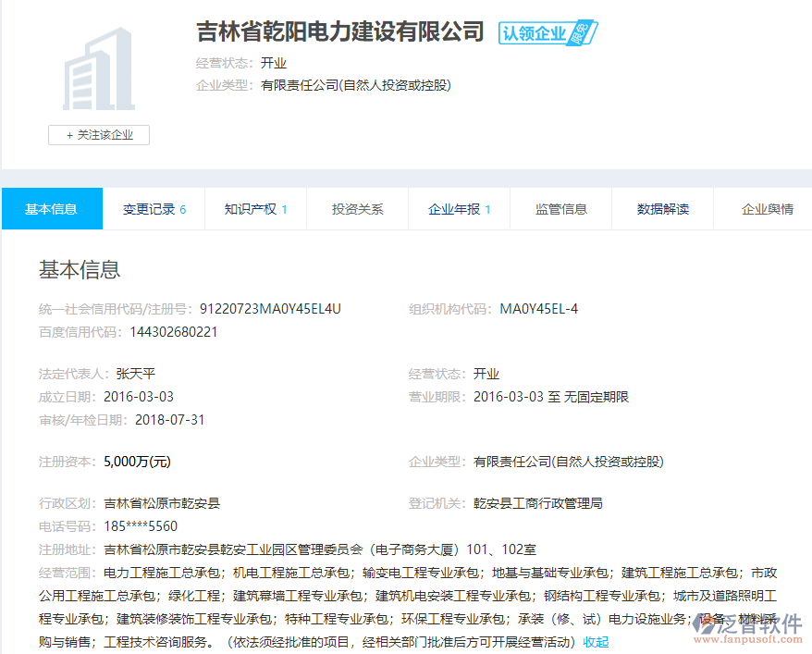Open the 基本信息 tab
This screenshot has width=812, height=654.
[51, 209]
